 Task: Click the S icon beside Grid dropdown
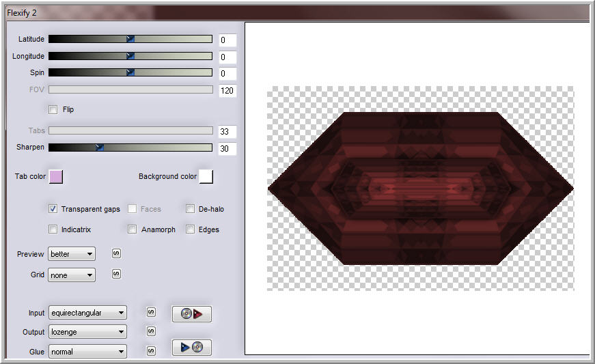(x=116, y=275)
